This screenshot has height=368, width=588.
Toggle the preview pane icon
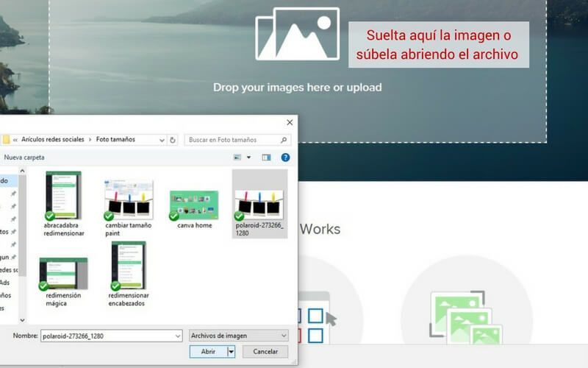click(x=266, y=158)
